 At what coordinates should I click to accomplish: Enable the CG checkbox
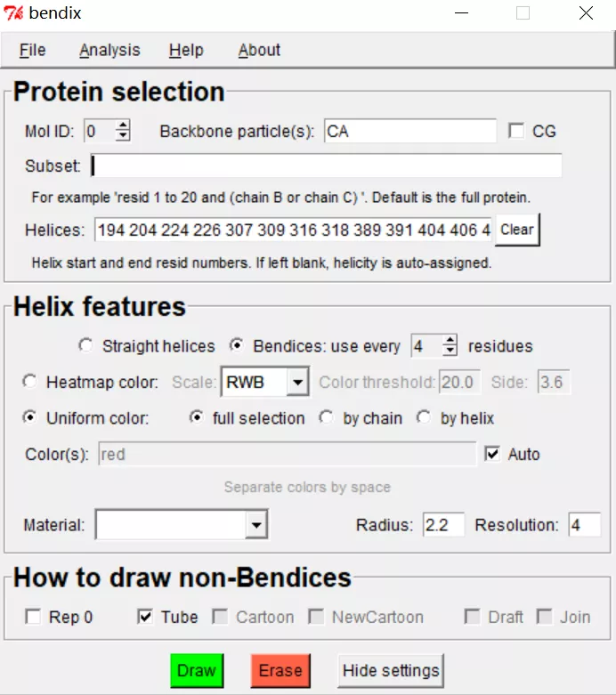click(x=516, y=131)
